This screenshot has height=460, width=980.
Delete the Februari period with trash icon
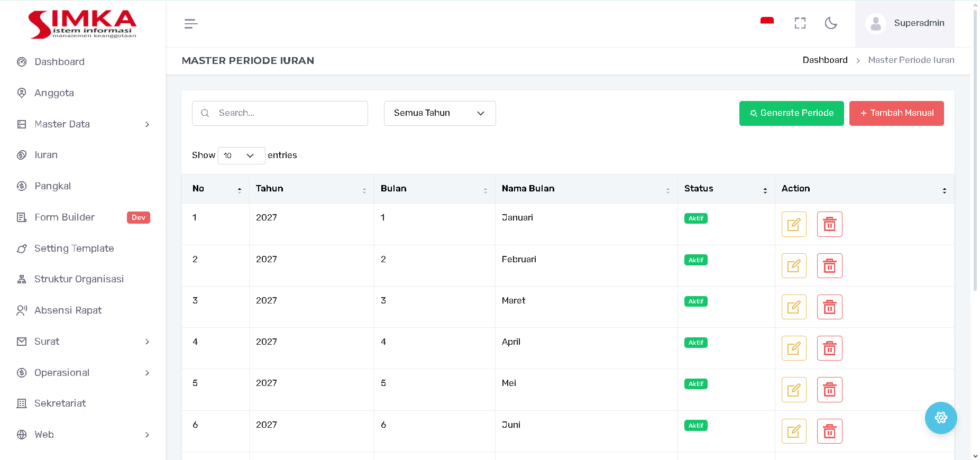click(829, 266)
